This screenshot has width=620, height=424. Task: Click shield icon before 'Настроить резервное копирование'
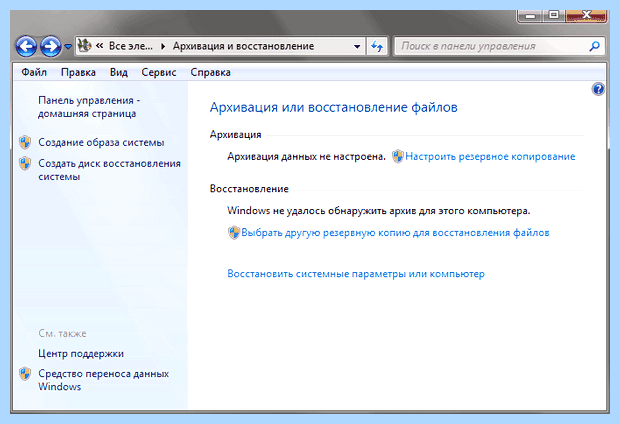398,156
